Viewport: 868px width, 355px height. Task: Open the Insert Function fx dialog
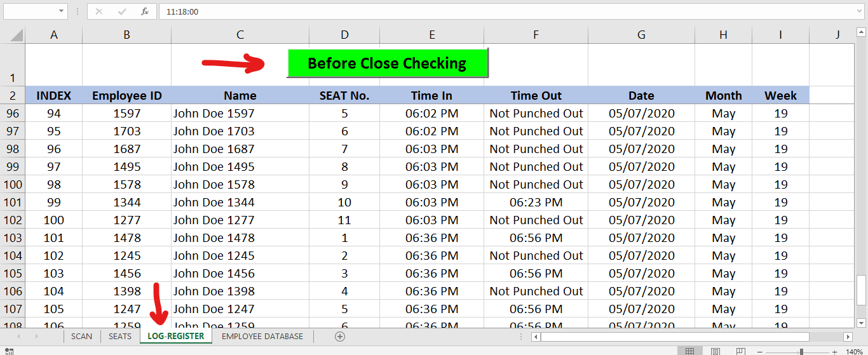(145, 11)
